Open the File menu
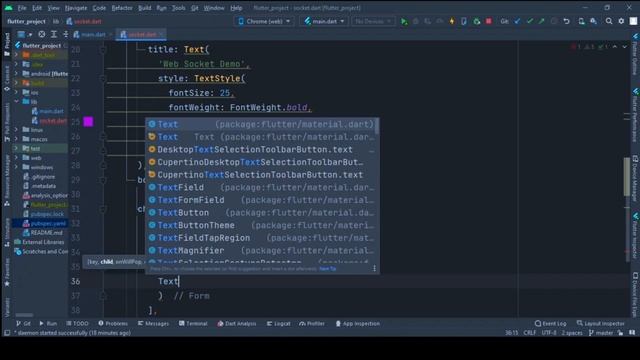The image size is (640, 360). (x=22, y=8)
